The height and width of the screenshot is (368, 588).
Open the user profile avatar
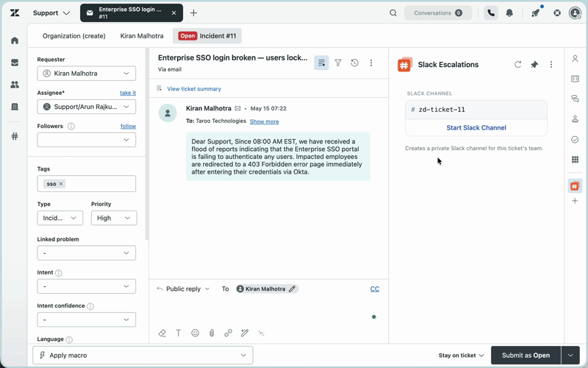(575, 13)
